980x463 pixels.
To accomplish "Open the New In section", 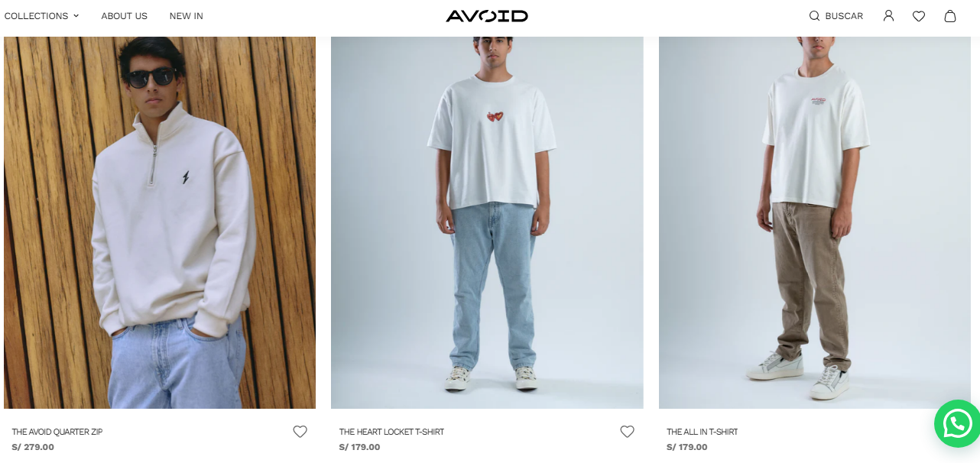I will tap(187, 16).
